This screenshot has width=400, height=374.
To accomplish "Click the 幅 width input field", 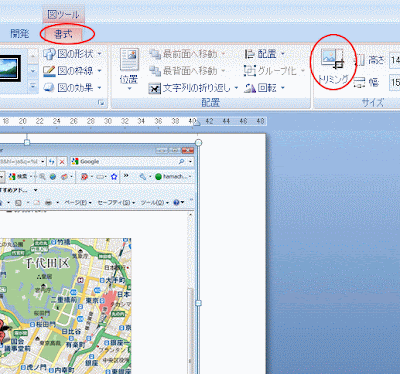I will coord(395,82).
